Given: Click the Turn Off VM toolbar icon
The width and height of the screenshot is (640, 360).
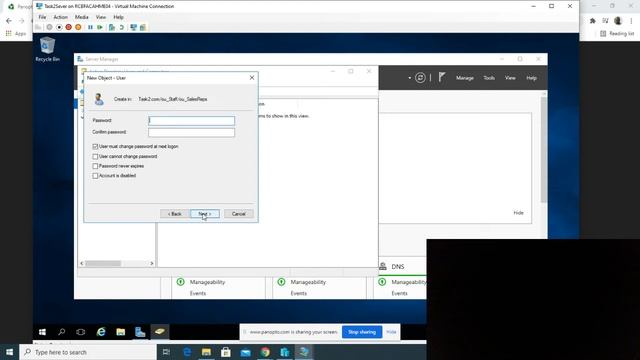Looking at the screenshot, I should [59, 27].
